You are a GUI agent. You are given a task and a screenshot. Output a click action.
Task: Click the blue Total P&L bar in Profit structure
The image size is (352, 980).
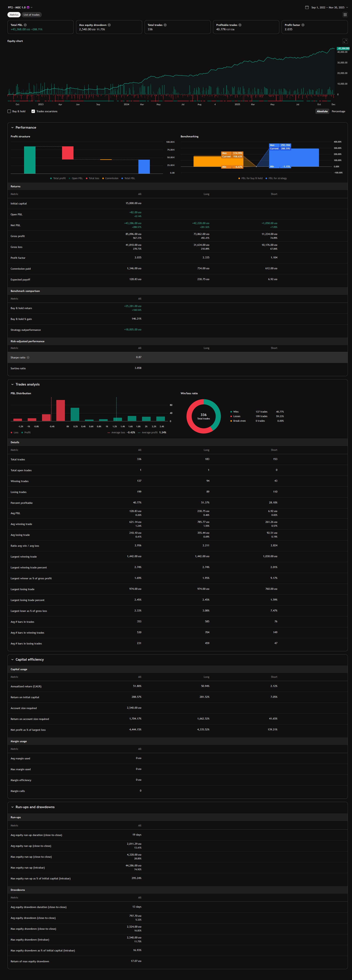pos(144,167)
